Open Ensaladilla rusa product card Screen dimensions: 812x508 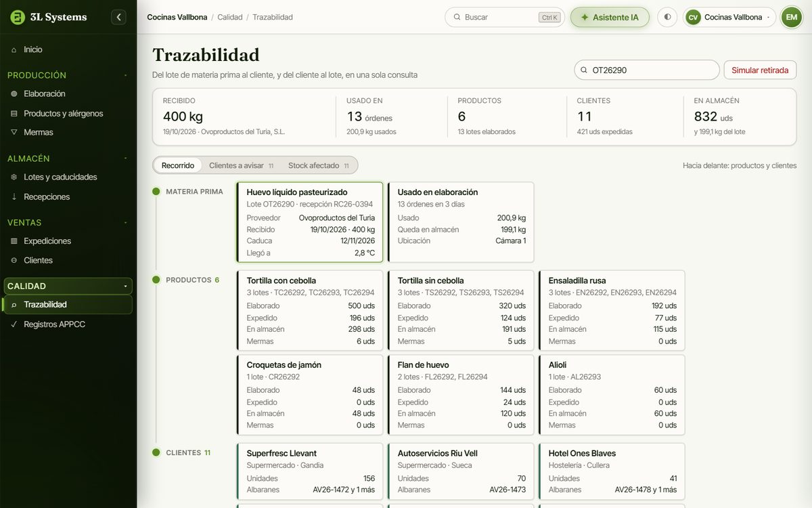(x=612, y=310)
